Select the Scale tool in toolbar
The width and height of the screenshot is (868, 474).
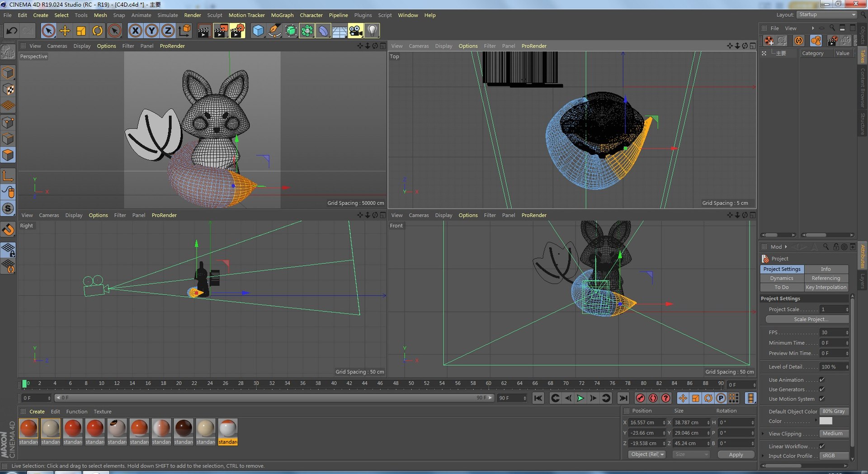[81, 31]
